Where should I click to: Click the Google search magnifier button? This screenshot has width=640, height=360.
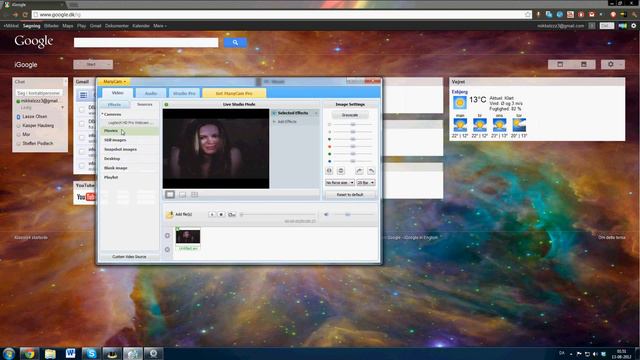point(235,42)
